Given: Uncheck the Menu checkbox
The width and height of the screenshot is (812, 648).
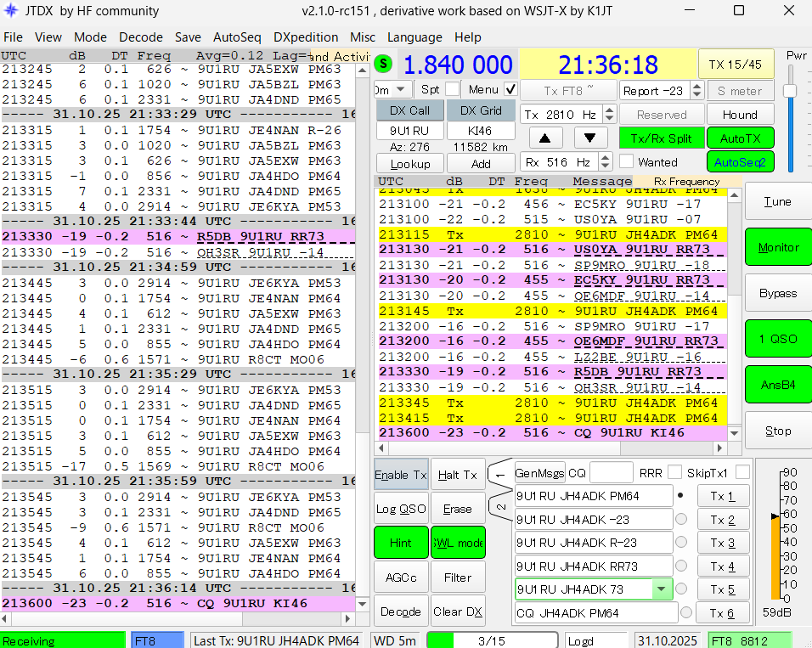Looking at the screenshot, I should tap(510, 89).
